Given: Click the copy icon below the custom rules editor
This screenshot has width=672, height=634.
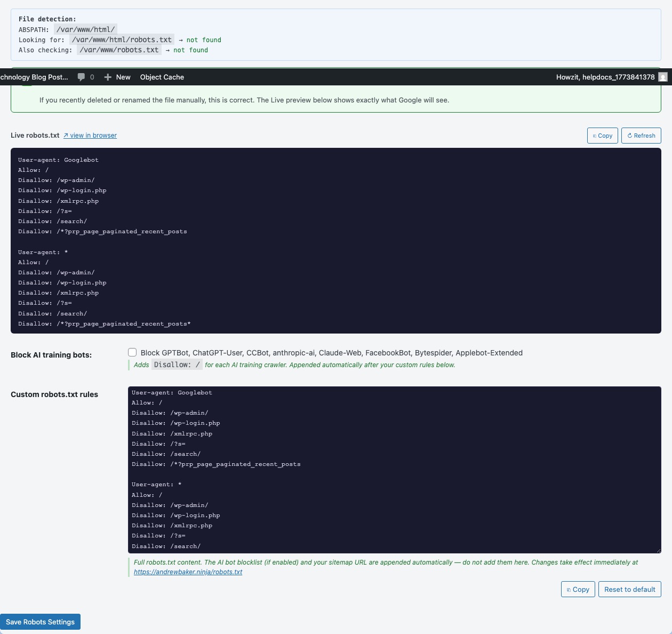Looking at the screenshot, I should point(570,589).
